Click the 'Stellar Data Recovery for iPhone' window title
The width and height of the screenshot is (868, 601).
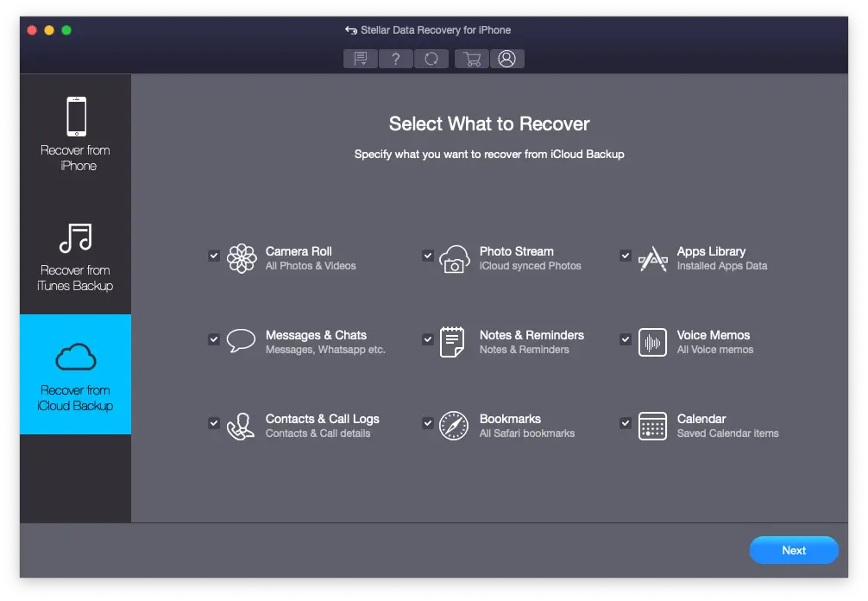[436, 30]
